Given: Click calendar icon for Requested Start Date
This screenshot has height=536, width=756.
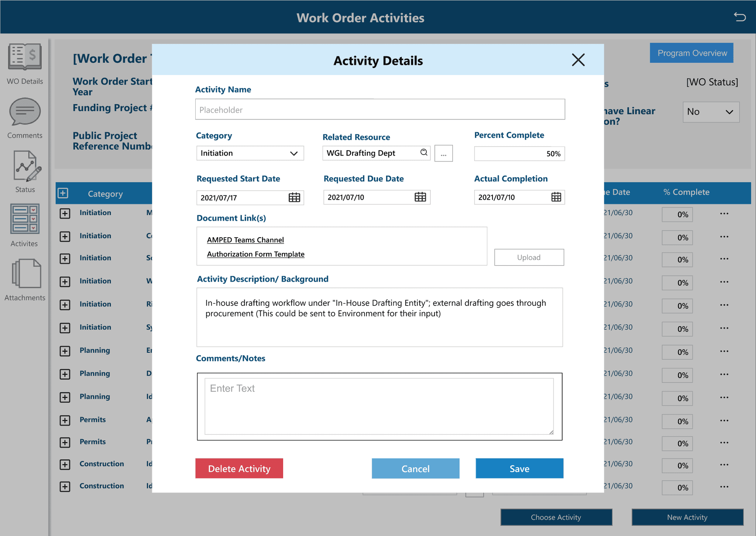Looking at the screenshot, I should coord(294,197).
